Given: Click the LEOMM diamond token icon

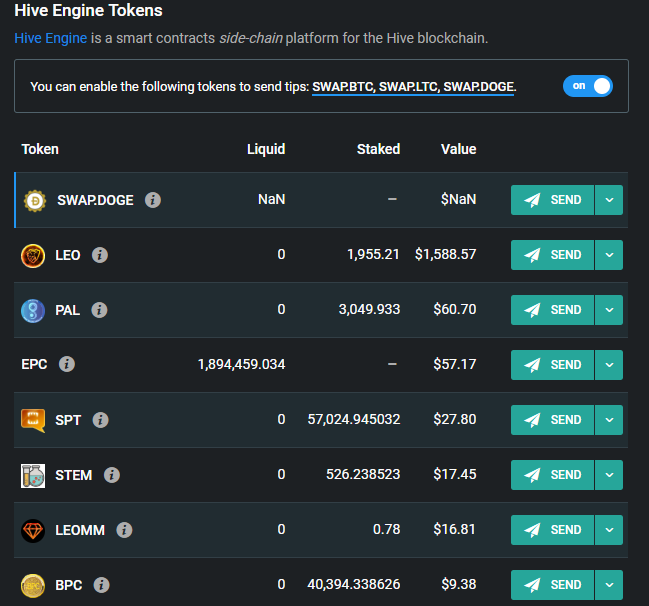Looking at the screenshot, I should point(33,530).
